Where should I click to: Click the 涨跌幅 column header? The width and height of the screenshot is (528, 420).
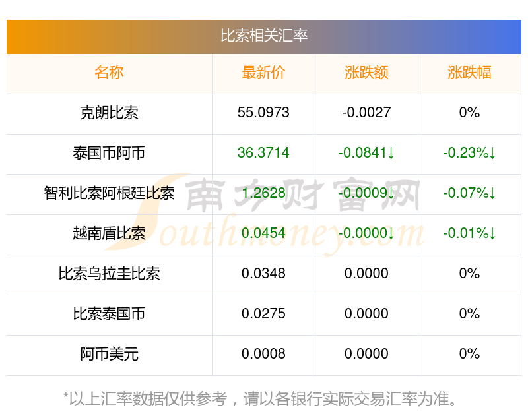click(x=469, y=73)
